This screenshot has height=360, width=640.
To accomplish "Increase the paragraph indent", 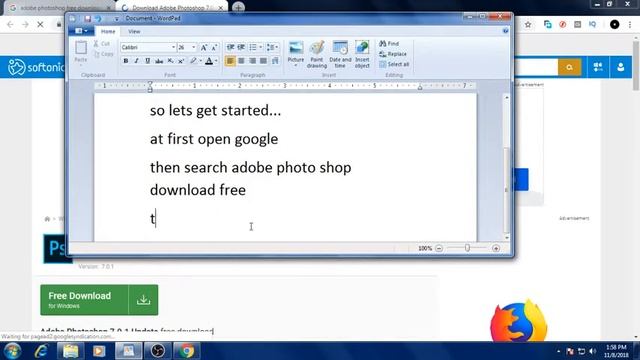I will coord(241,47).
